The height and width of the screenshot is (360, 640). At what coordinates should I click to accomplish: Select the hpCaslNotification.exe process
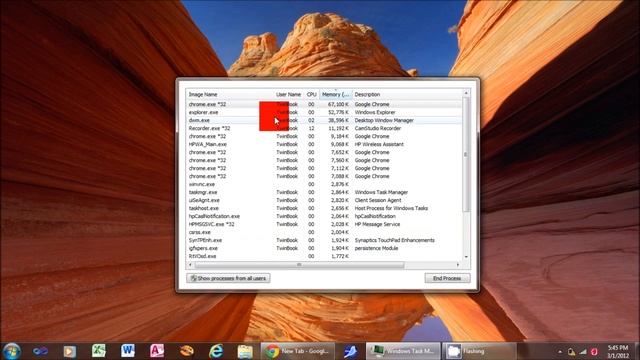(x=324, y=216)
